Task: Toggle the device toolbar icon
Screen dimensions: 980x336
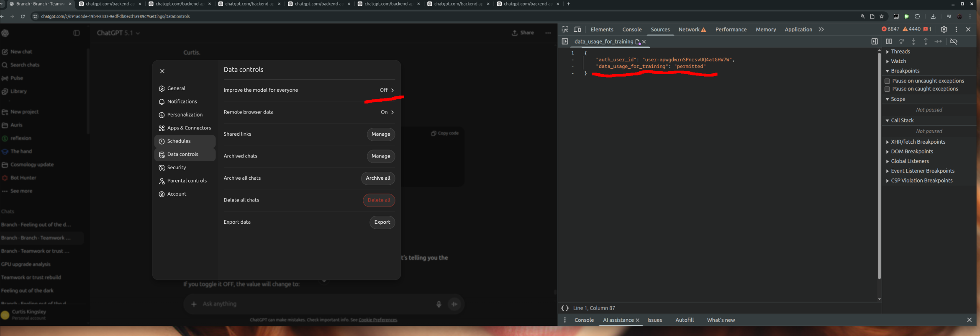Action: pyautogui.click(x=577, y=29)
